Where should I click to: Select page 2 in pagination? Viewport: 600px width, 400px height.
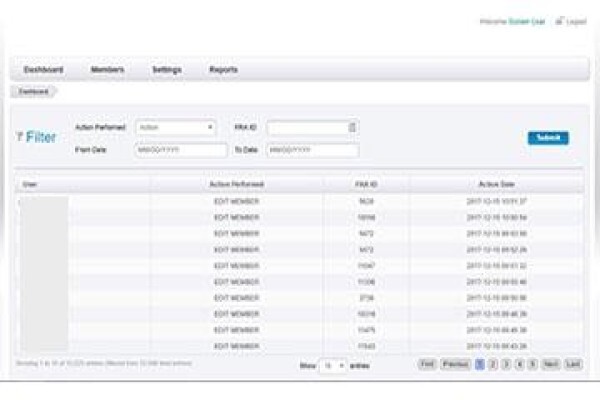pyautogui.click(x=493, y=364)
